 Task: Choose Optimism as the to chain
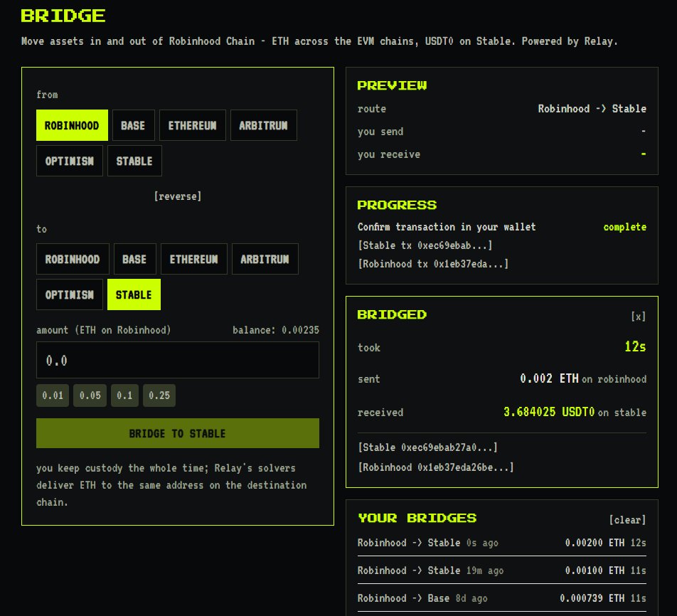click(x=70, y=294)
